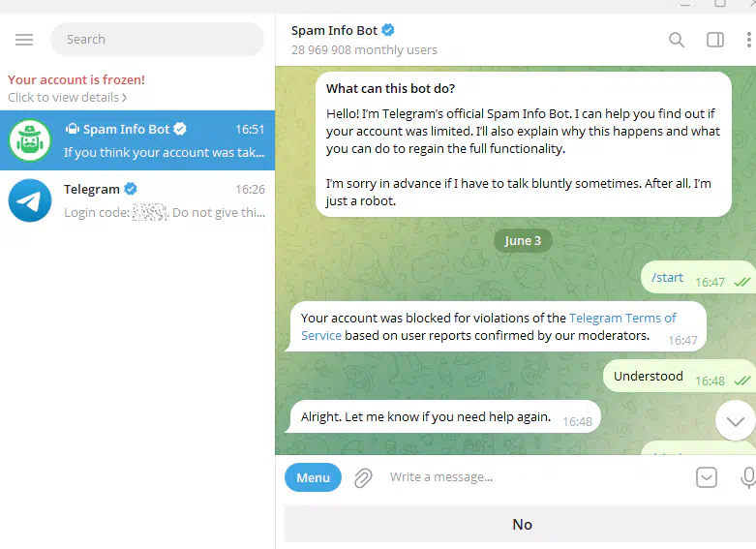Click the 28 969 908 monthly users text

click(x=364, y=49)
